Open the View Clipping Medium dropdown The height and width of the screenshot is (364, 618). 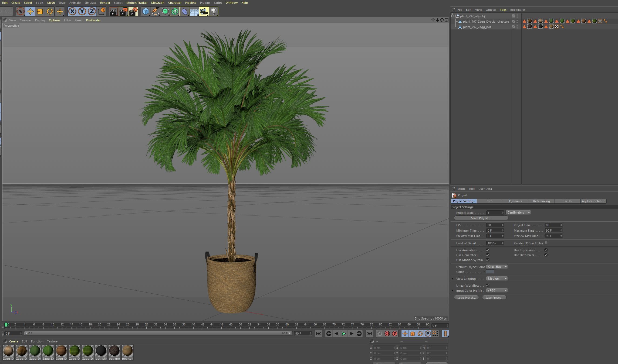pos(497,279)
